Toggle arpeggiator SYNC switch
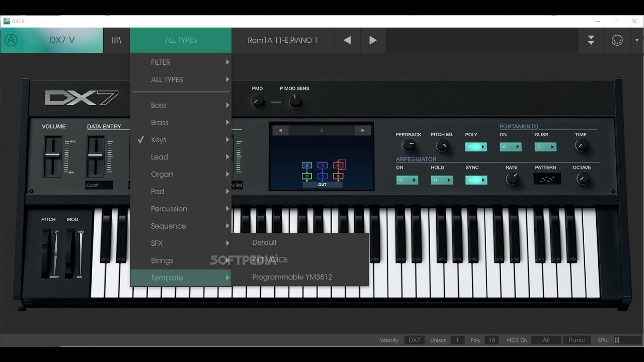 click(476, 180)
